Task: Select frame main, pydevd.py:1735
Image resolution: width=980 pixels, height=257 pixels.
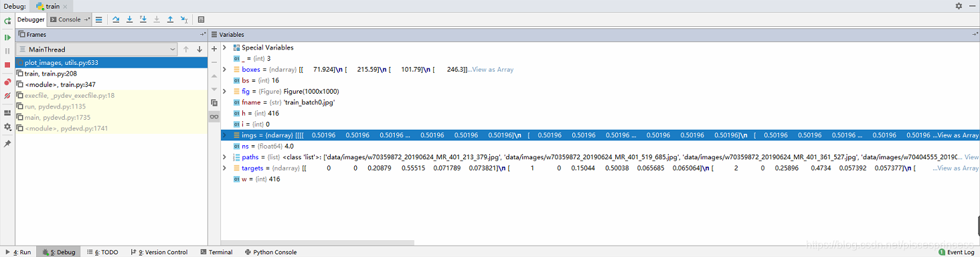Action: coord(111,117)
